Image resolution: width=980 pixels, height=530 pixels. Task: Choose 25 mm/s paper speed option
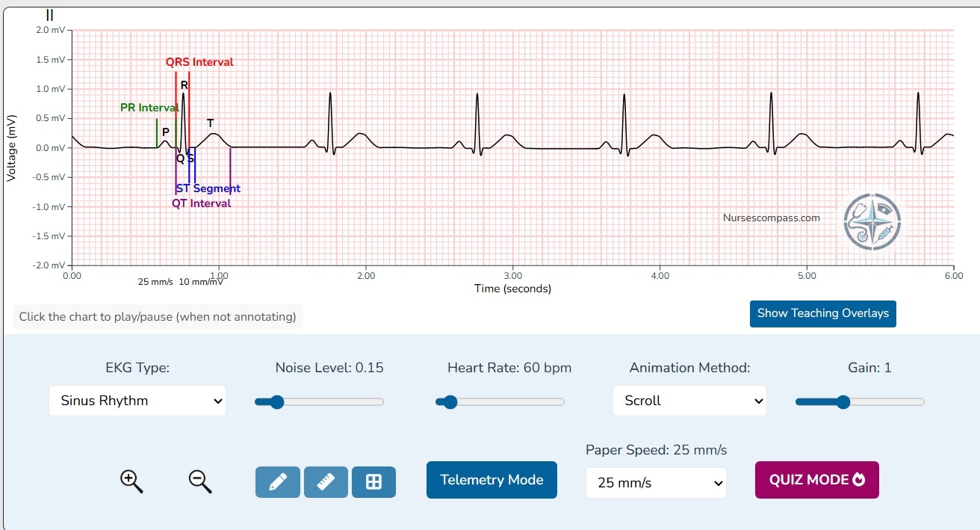coord(655,483)
